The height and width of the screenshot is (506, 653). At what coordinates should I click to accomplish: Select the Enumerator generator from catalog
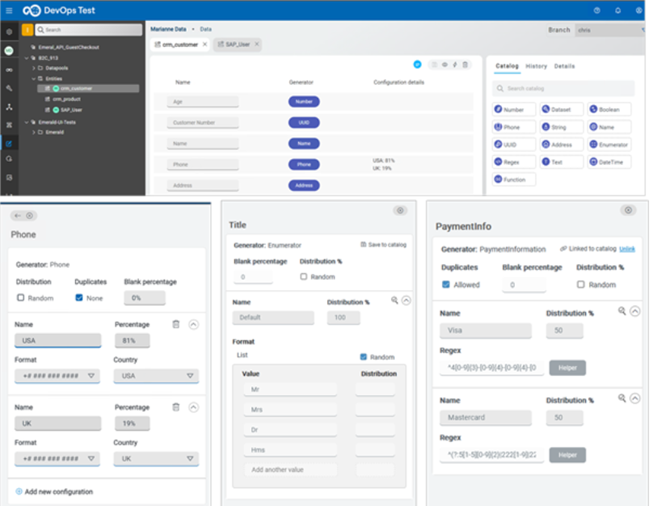coord(609,144)
